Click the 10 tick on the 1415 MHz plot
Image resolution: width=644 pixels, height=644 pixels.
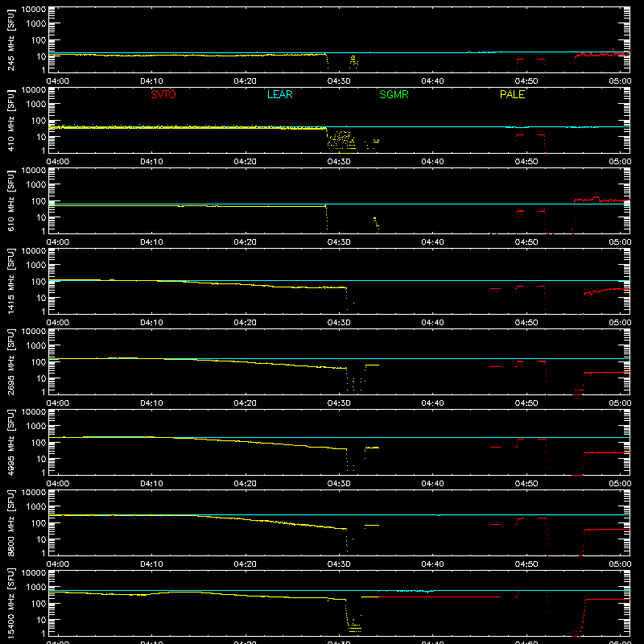click(x=41, y=298)
